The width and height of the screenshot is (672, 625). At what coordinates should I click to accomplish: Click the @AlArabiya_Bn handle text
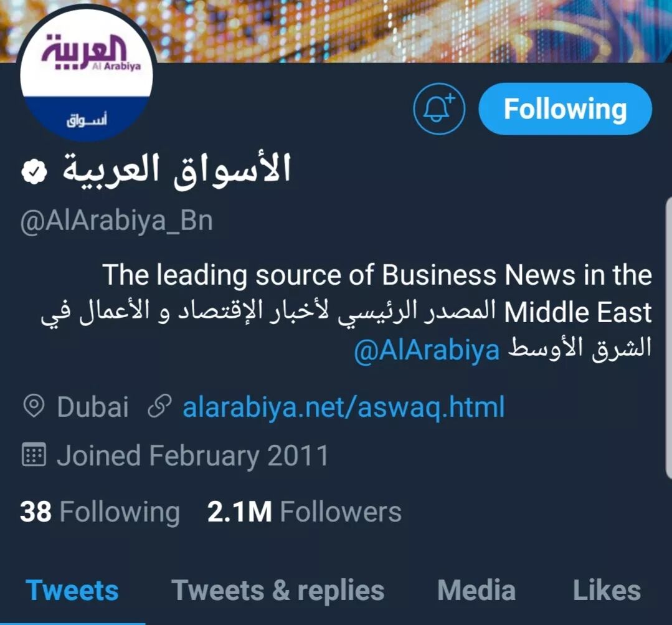pos(116,221)
